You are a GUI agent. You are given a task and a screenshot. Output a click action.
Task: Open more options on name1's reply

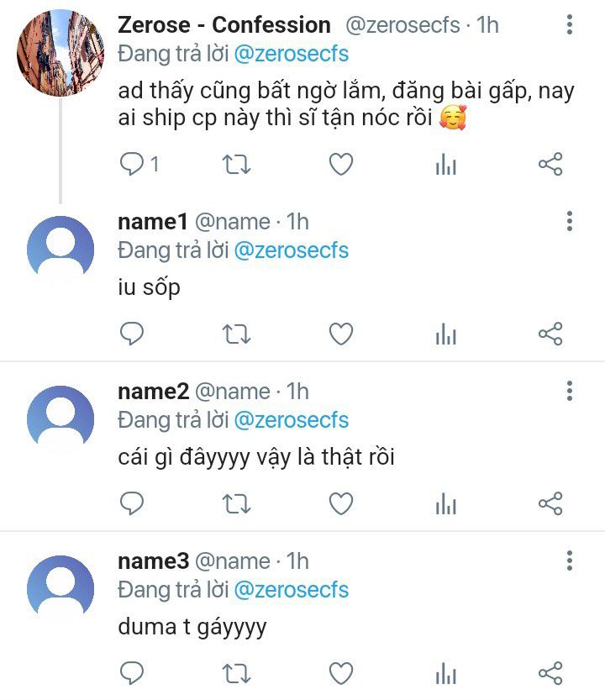[570, 221]
